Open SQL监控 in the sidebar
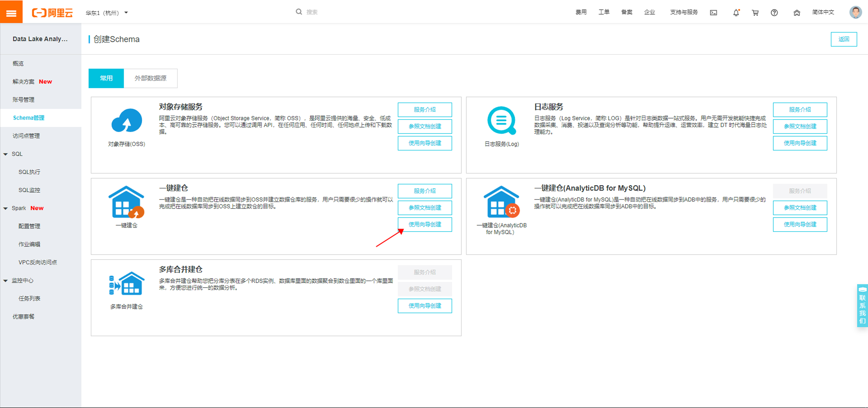868x408 pixels. click(x=29, y=190)
